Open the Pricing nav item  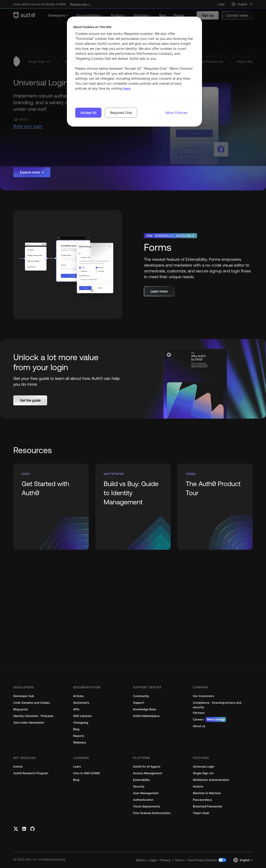179,16
